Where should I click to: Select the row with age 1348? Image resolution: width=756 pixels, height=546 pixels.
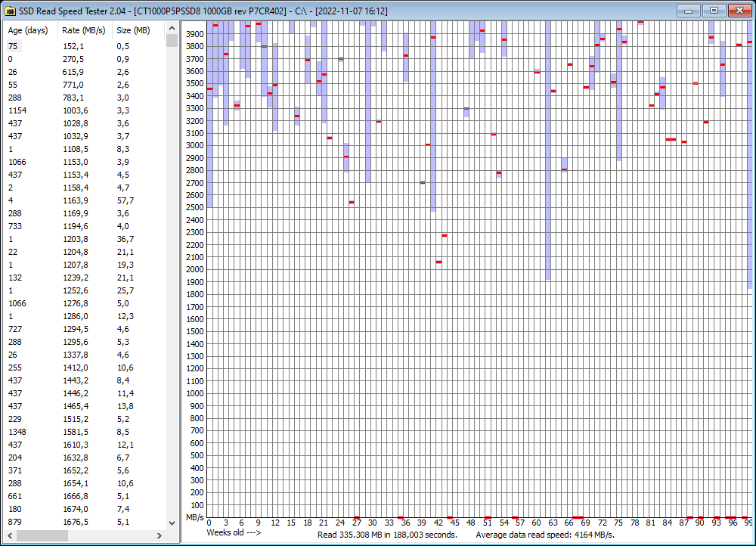tap(85, 432)
